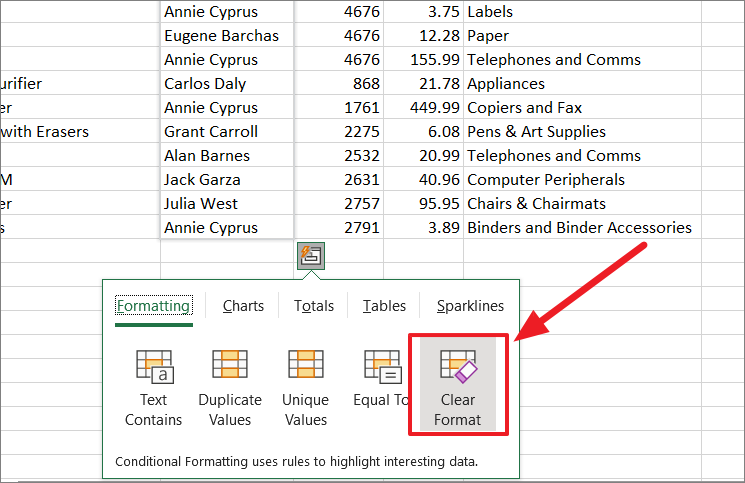Select cell with value 2631
This screenshot has width=745, height=483.
pos(339,180)
